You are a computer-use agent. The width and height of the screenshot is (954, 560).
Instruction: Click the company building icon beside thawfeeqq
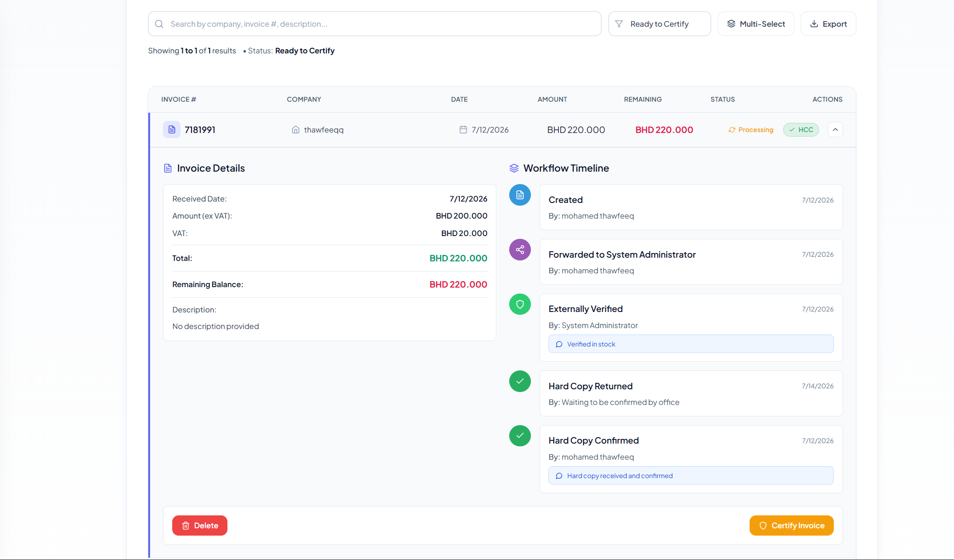(296, 130)
